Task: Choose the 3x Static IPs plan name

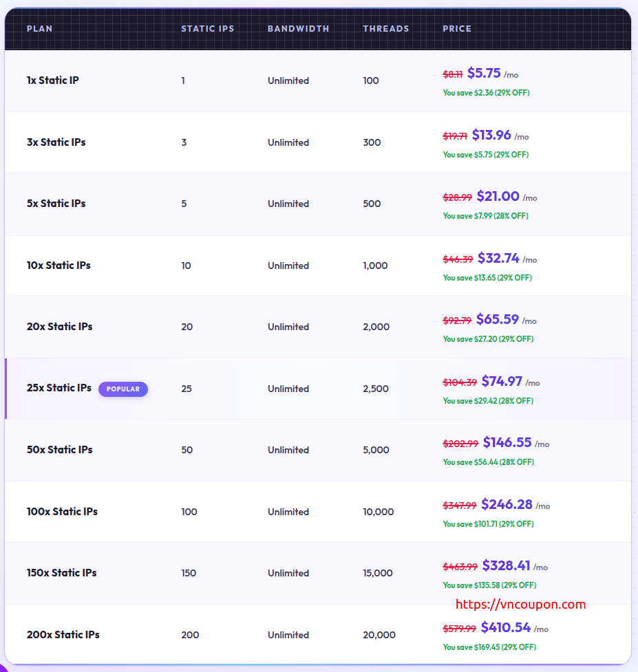Action: point(56,142)
